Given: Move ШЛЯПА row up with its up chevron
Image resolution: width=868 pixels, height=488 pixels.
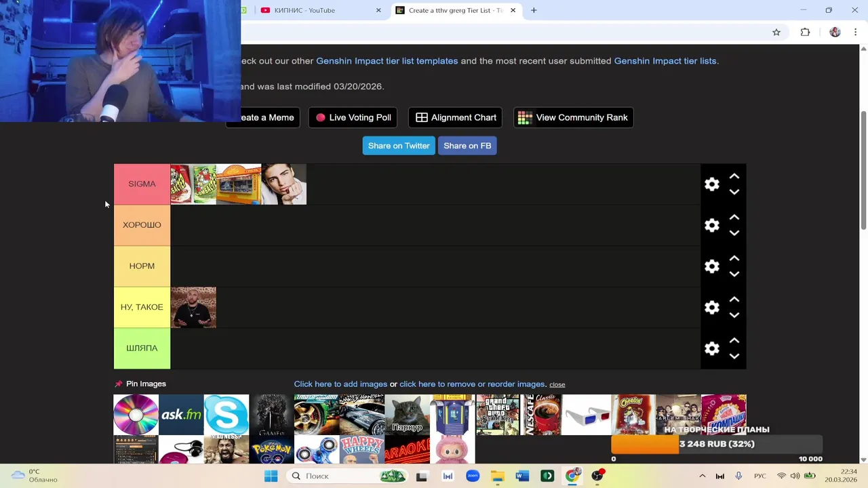Looking at the screenshot, I should click(x=734, y=340).
